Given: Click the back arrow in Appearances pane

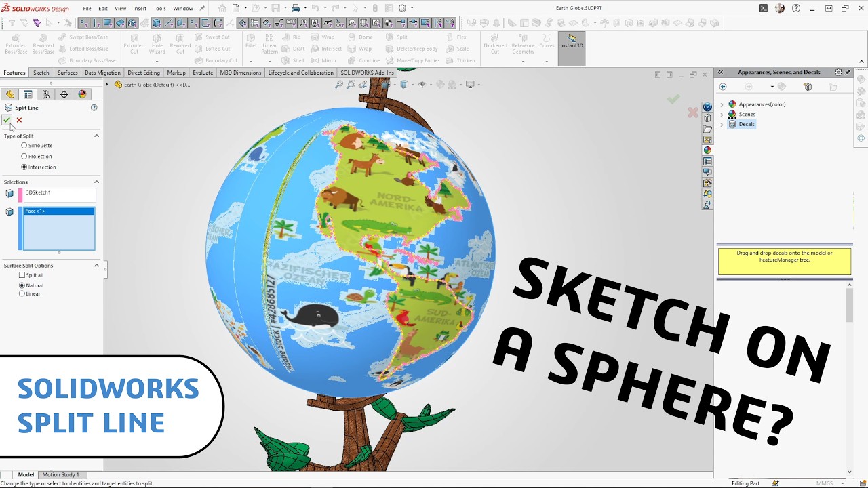Looking at the screenshot, I should pos(723,87).
